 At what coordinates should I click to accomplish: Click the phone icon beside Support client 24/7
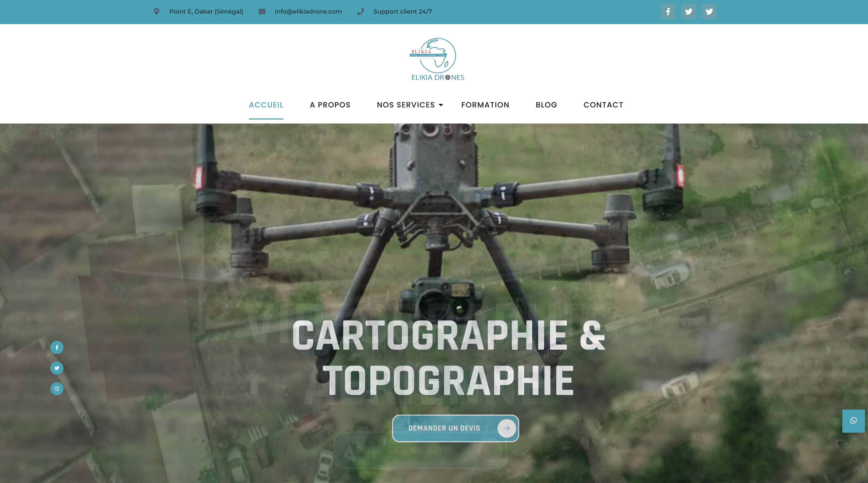[x=360, y=11]
